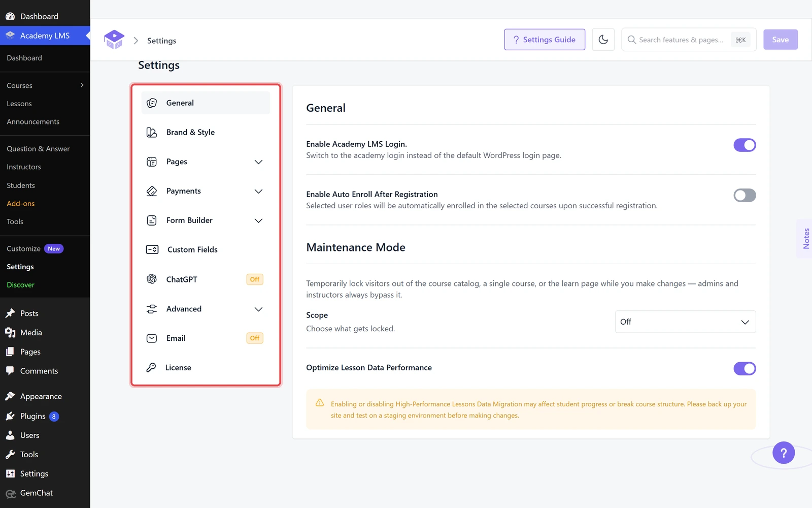
Task: Click the Plugins plug icon in sidebar
Action: [x=10, y=416]
